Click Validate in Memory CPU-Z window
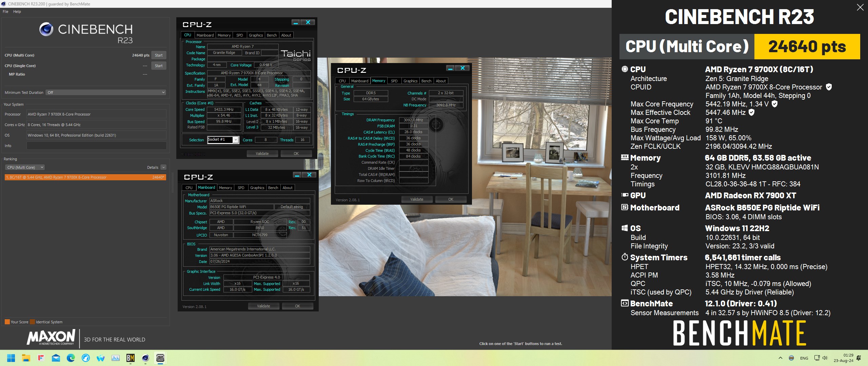Image resolution: width=868 pixels, height=366 pixels. [x=417, y=199]
